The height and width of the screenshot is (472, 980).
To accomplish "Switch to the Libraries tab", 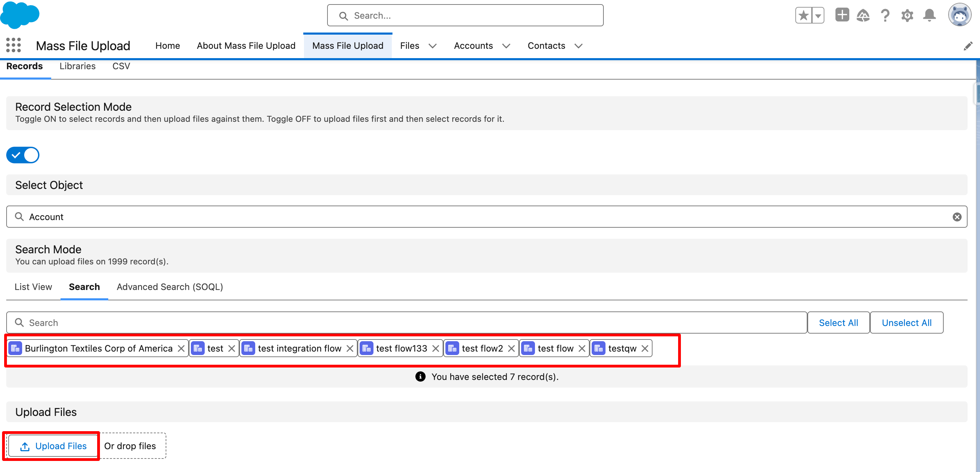I will (x=77, y=66).
